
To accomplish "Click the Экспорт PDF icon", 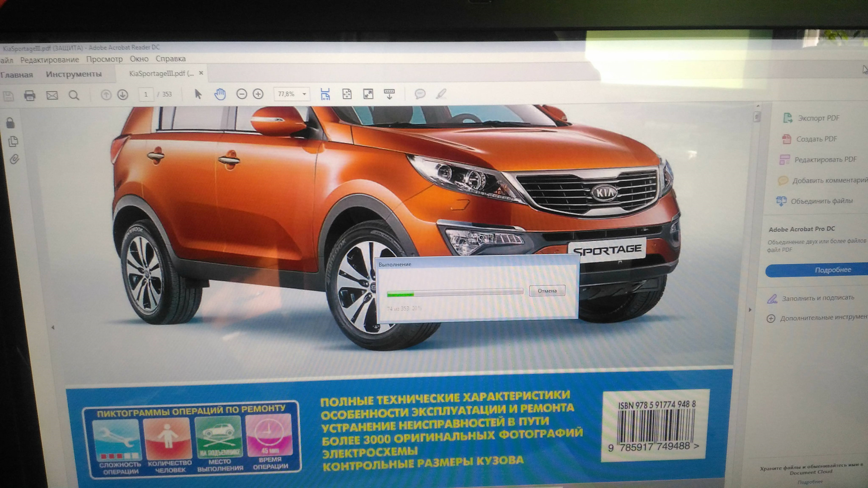I will [787, 118].
